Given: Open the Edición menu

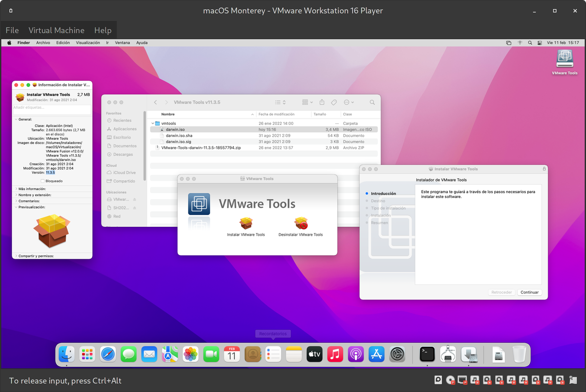Looking at the screenshot, I should point(63,43).
